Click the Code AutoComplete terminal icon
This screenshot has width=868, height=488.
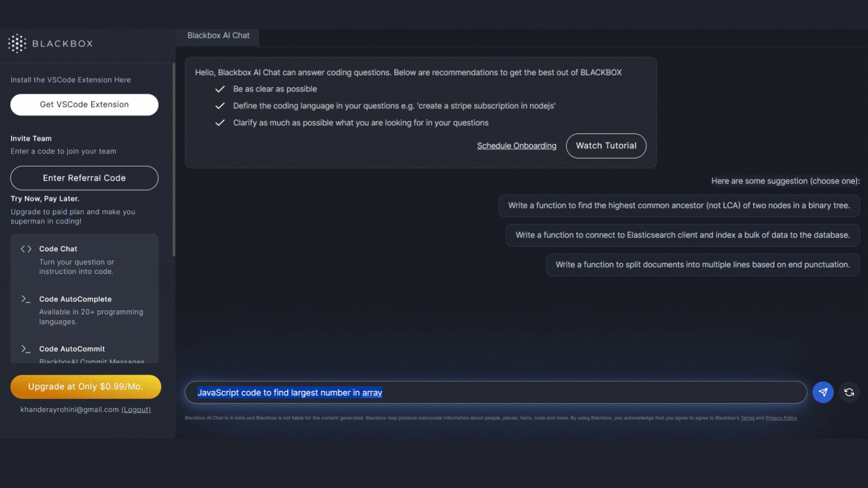[26, 299]
